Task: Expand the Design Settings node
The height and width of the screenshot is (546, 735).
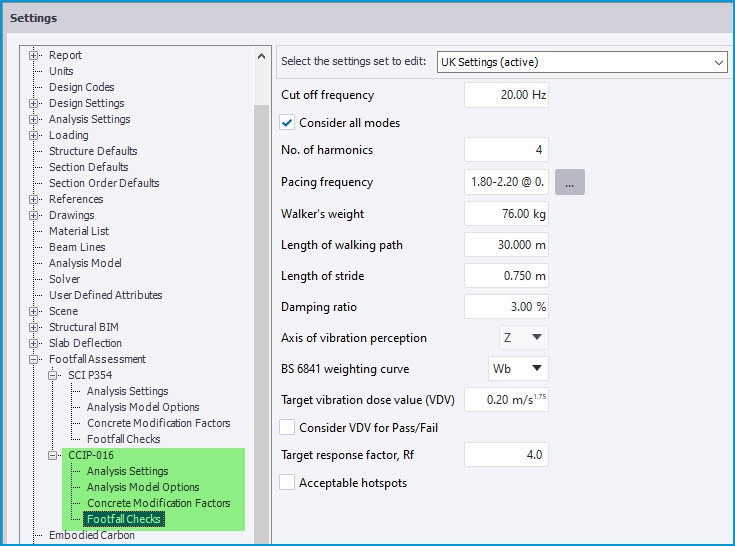Action: point(34,103)
